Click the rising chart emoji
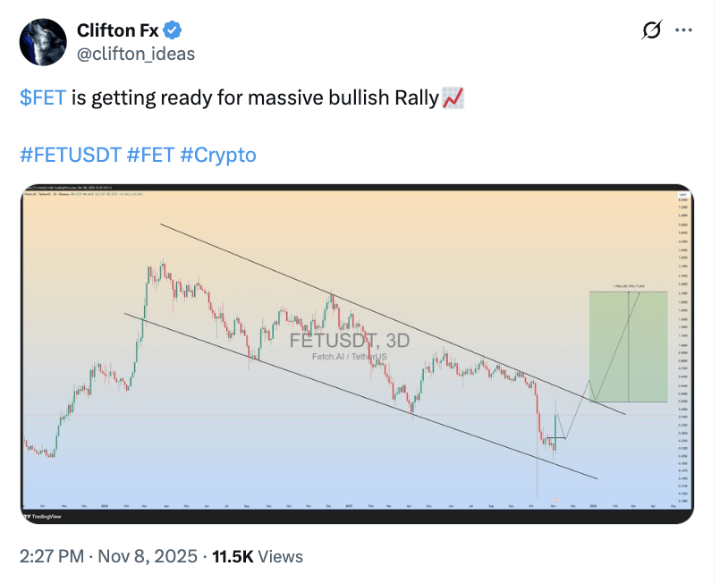The image size is (728, 583). click(453, 97)
